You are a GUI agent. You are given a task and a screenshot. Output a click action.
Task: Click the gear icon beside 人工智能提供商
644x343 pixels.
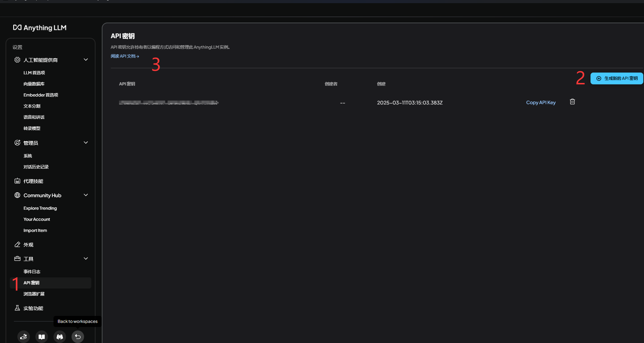click(x=17, y=60)
